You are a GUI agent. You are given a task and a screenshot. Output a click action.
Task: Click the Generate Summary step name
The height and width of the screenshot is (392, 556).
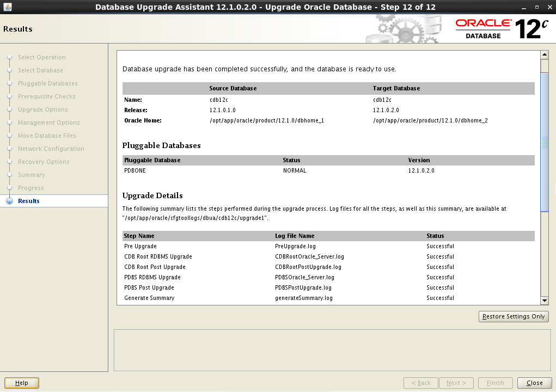149,298
